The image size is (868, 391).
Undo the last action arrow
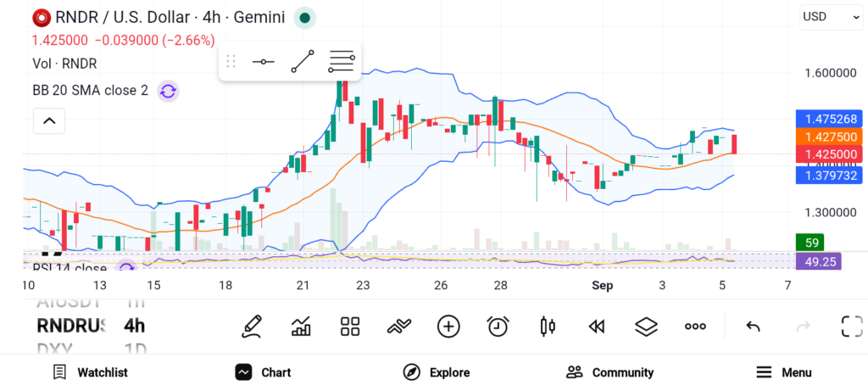point(753,327)
